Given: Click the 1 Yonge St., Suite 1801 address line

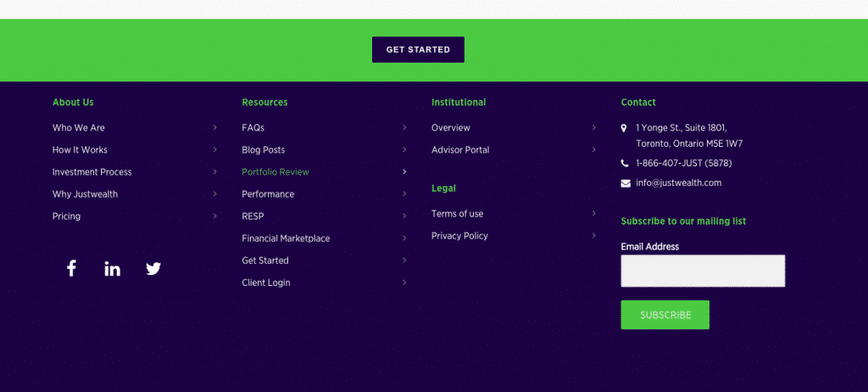Looking at the screenshot, I should (682, 128).
